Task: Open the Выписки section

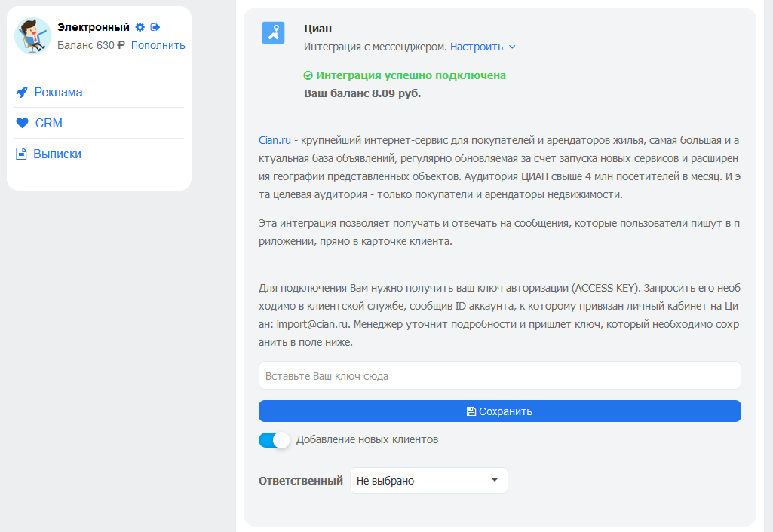Action: (57, 154)
